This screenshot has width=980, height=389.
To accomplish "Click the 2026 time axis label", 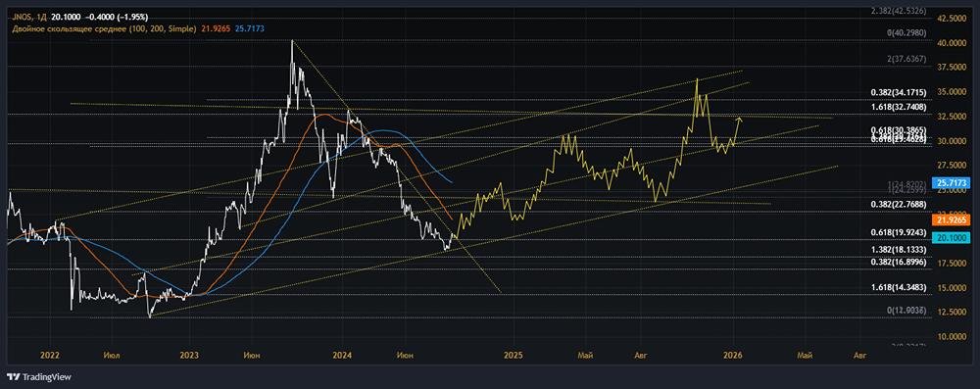I will 732,356.
